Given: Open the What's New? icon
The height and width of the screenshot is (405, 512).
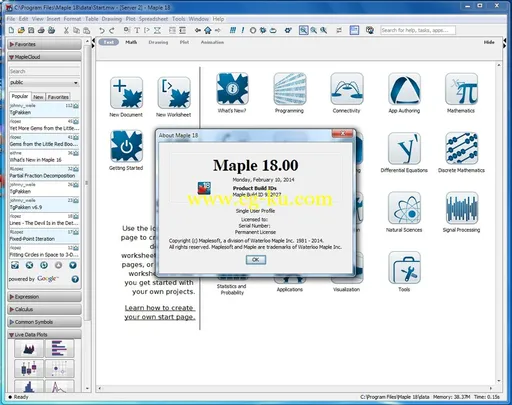Looking at the screenshot, I should tap(232, 89).
